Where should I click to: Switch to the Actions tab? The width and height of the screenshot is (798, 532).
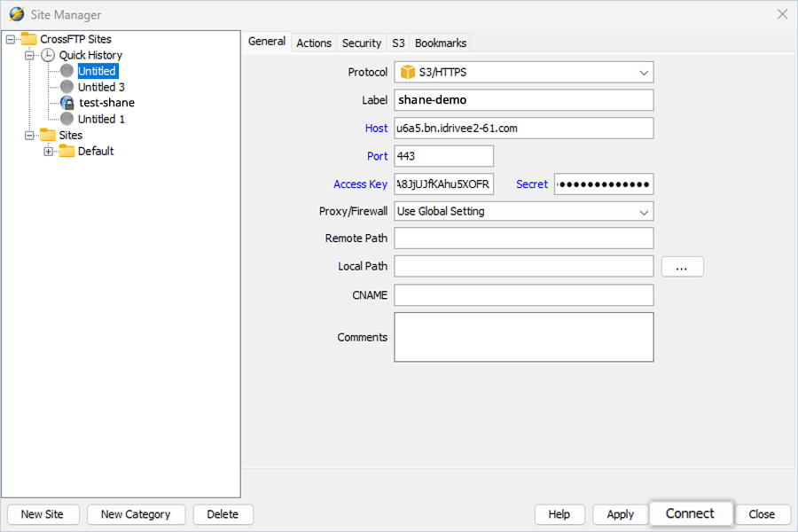point(314,43)
